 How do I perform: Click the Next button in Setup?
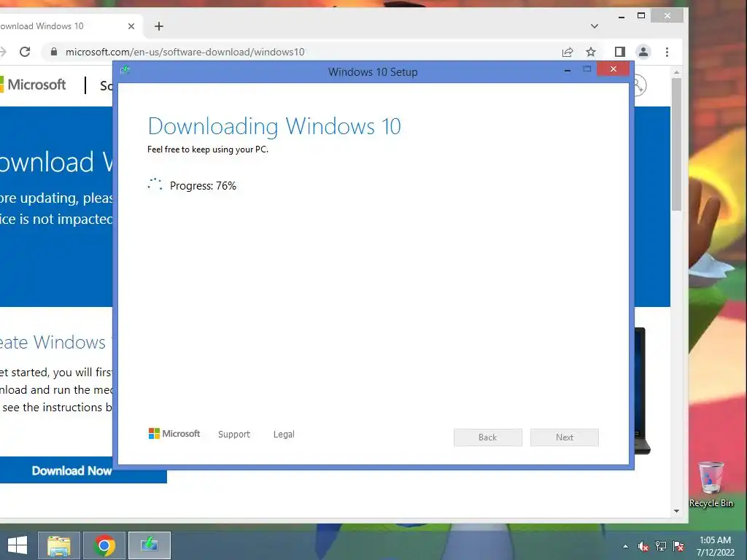click(x=565, y=437)
